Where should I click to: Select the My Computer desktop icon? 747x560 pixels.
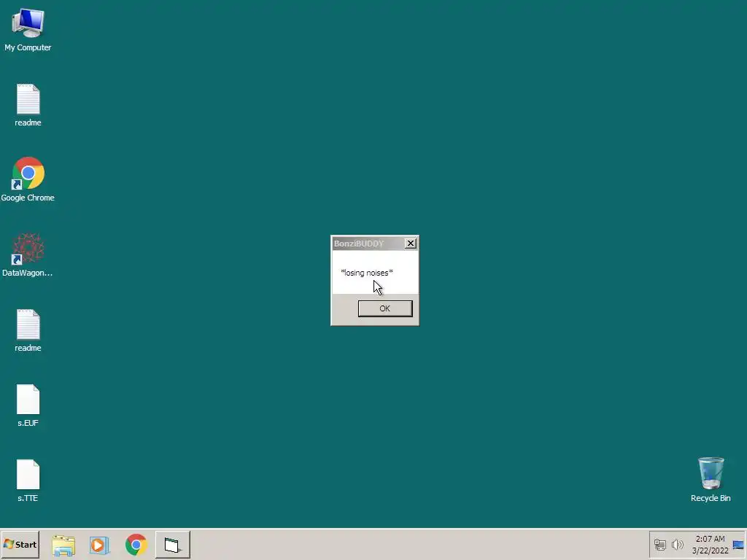point(28,29)
